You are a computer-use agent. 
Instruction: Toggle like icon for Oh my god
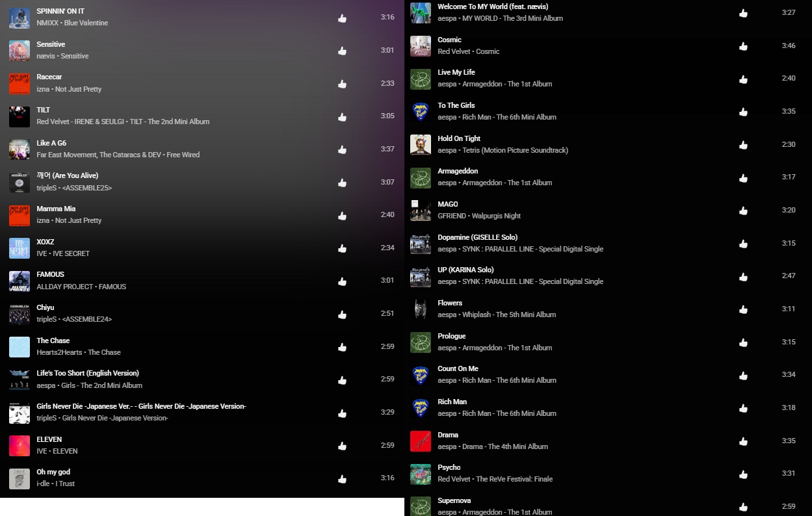342,479
